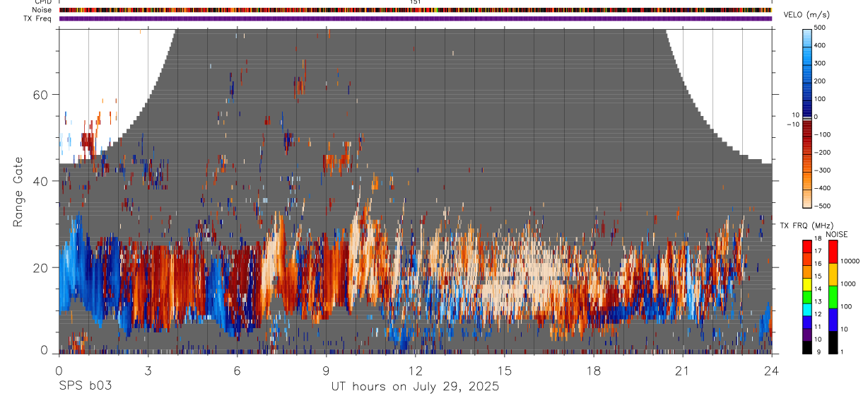Click the '-300' tick on the velocity scale
The height and width of the screenshot is (401, 868).
(x=822, y=170)
